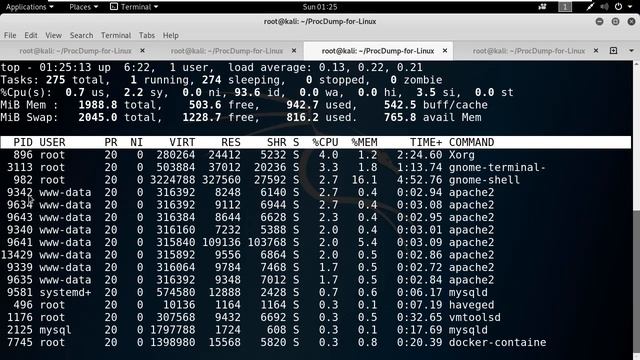Click apache2 row with PID 9641
Viewport: 640px width, 360px height.
pyautogui.click(x=316, y=242)
